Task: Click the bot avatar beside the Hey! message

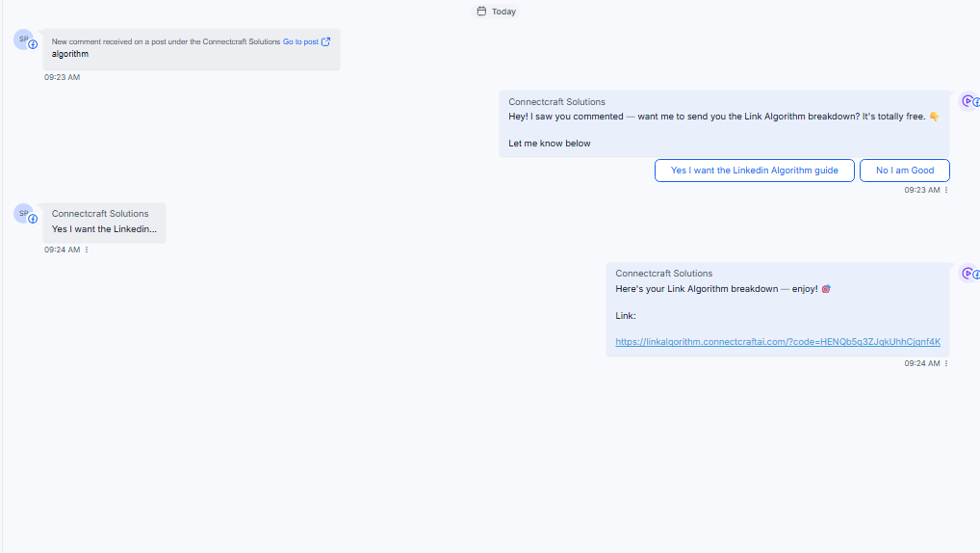Action: (968, 101)
